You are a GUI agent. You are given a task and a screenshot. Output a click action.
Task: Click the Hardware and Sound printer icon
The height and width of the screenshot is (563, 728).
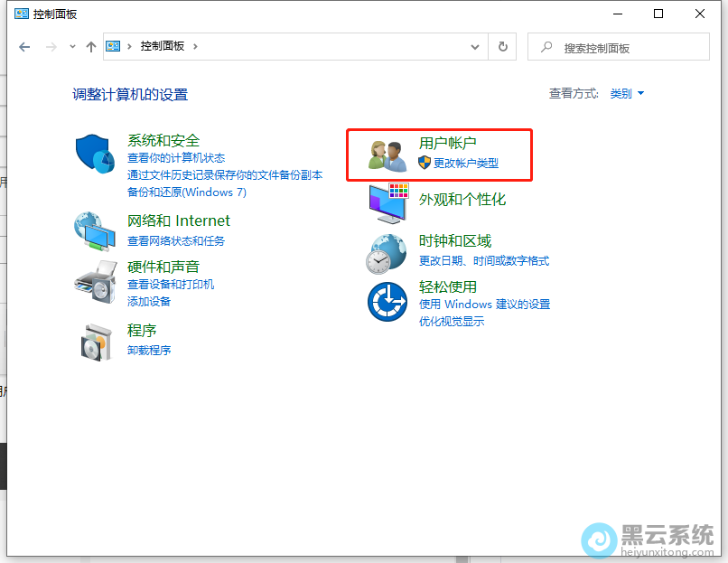pos(95,282)
